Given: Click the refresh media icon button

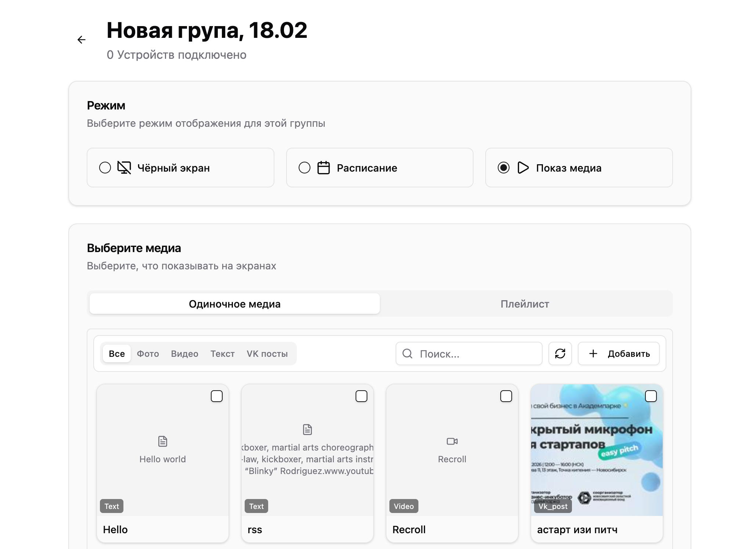Looking at the screenshot, I should (560, 354).
